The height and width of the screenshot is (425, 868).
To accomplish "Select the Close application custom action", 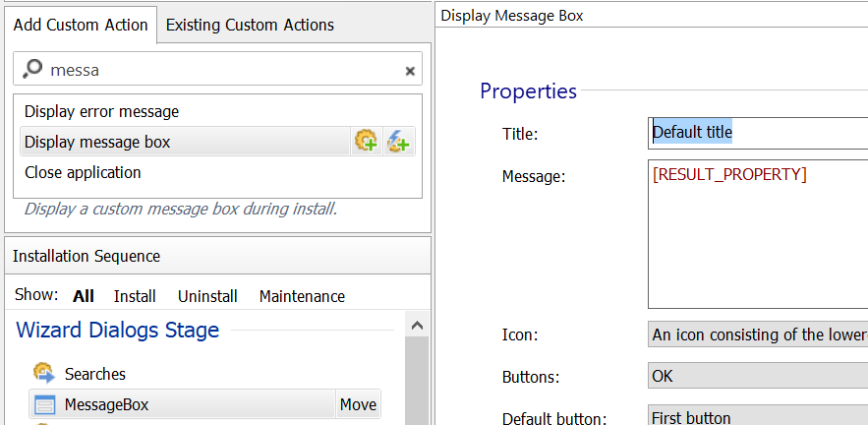I will [x=83, y=172].
